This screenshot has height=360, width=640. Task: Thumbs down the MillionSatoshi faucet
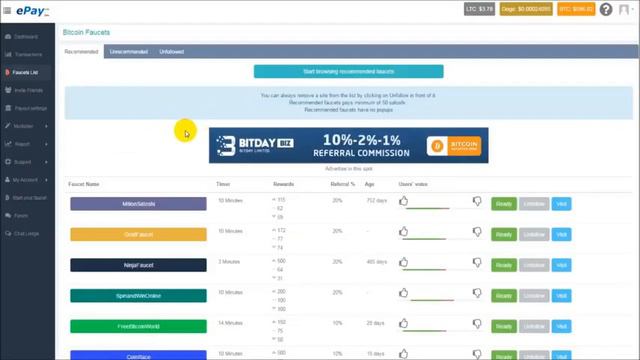(x=477, y=201)
